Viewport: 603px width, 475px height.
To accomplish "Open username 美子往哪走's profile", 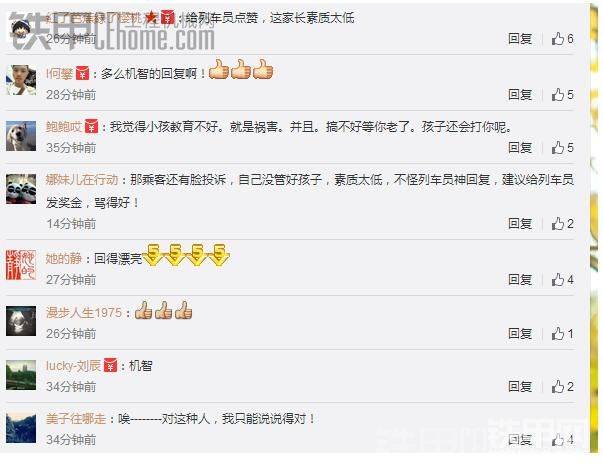I will 76,418.
